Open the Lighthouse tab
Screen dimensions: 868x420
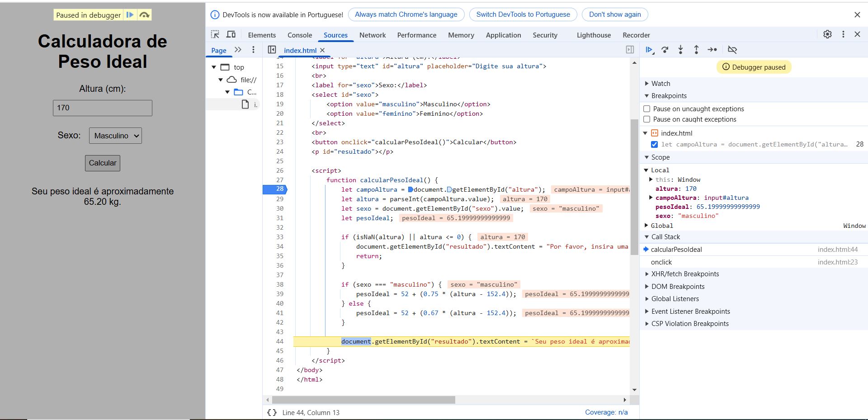594,35
